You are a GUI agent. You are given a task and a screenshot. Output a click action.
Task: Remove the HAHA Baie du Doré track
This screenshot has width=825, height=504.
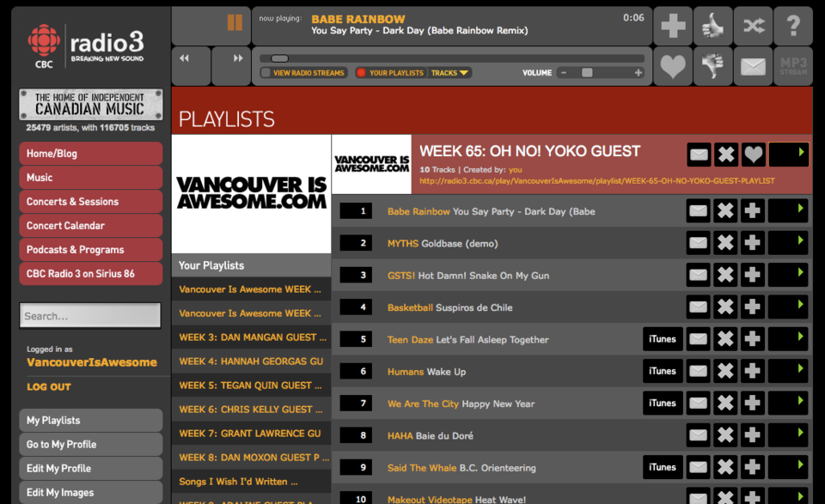coord(725,435)
